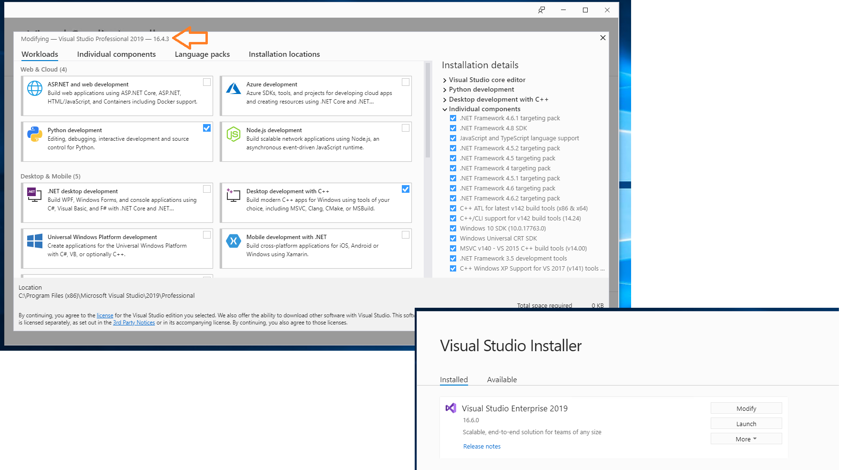Image resolution: width=868 pixels, height=470 pixels.
Task: Launch Visual Studio Enterprise 2019
Action: point(746,424)
